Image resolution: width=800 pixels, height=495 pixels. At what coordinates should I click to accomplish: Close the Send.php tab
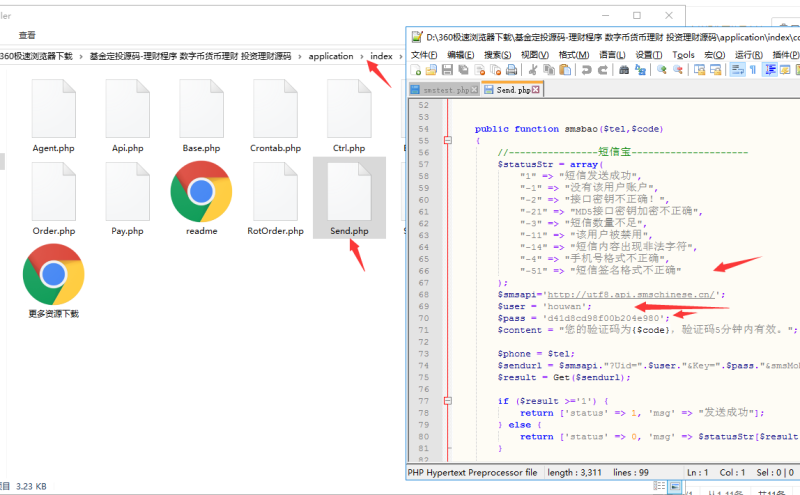coord(536,90)
